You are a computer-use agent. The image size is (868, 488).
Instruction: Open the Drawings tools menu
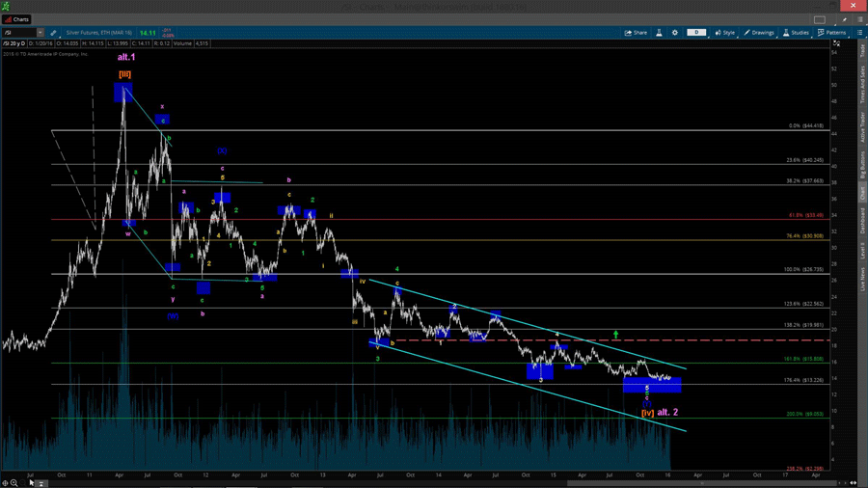(x=759, y=33)
